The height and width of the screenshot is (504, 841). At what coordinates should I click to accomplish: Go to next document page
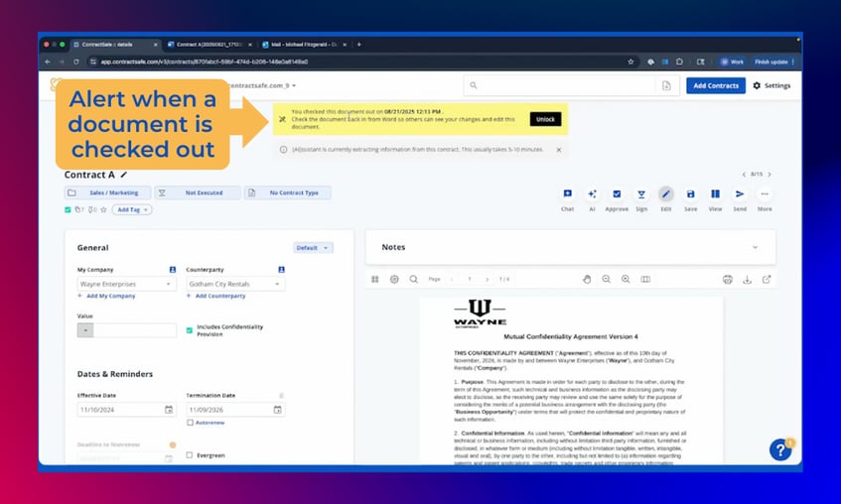coord(487,280)
